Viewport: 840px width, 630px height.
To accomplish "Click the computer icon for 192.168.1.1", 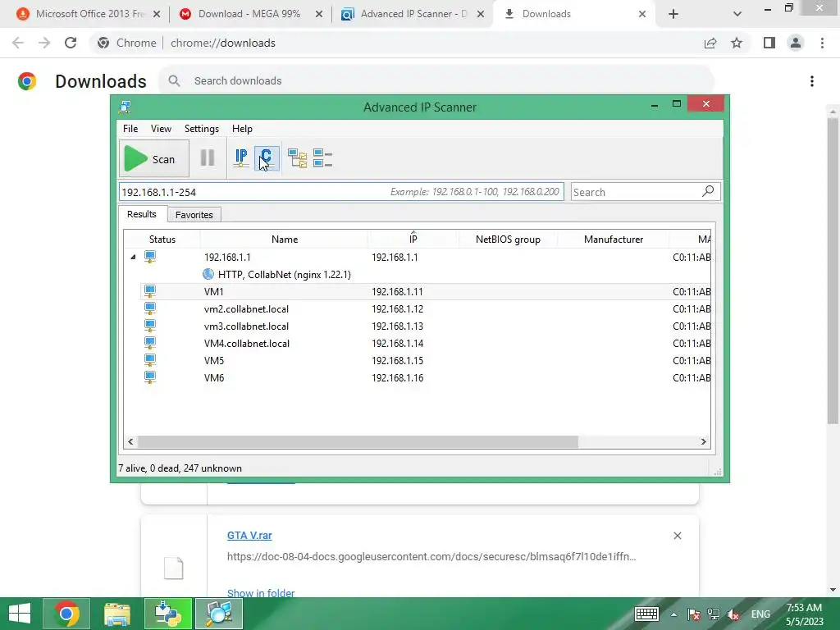I will point(150,257).
